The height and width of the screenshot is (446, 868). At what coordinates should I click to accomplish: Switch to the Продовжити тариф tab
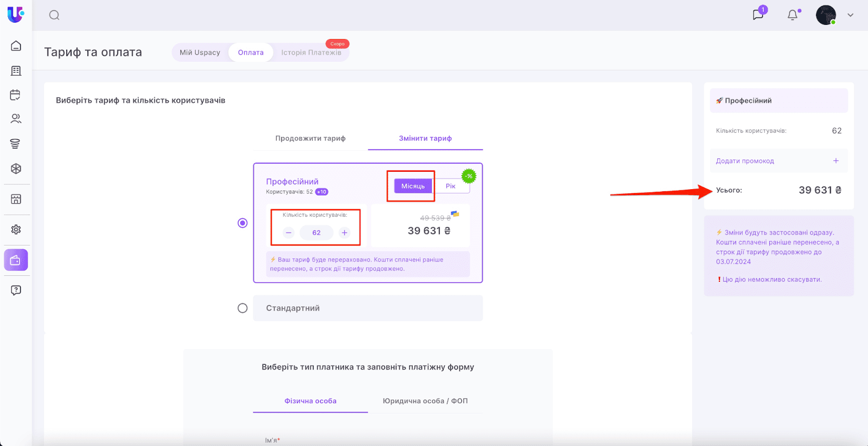[x=310, y=138]
